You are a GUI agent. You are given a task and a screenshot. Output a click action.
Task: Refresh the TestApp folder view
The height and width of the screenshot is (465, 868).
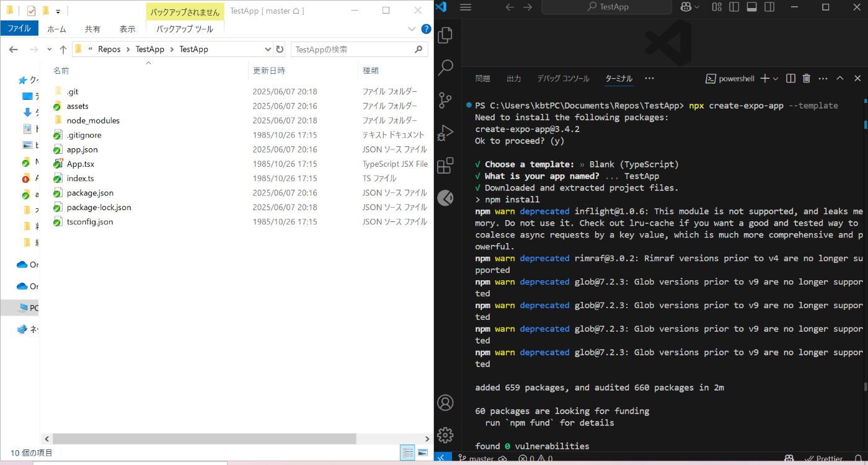coord(280,49)
